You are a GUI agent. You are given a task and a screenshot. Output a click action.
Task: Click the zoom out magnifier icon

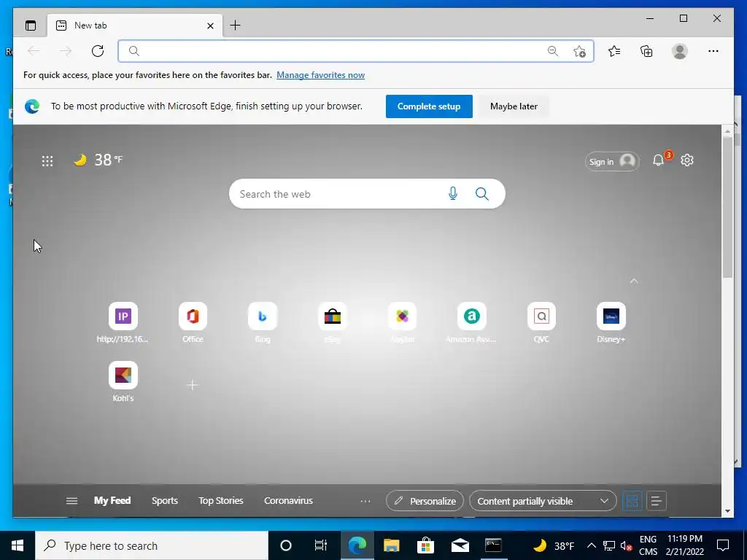[553, 51]
